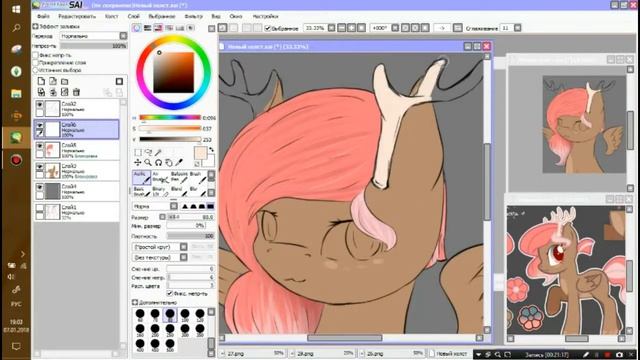The width and height of the screenshot is (640, 360).
Task: Adjust the brush density slider
Action: [x=190, y=236]
